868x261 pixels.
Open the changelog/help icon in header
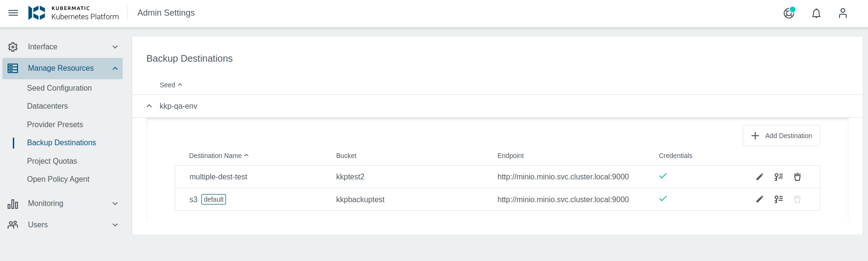[x=789, y=13]
